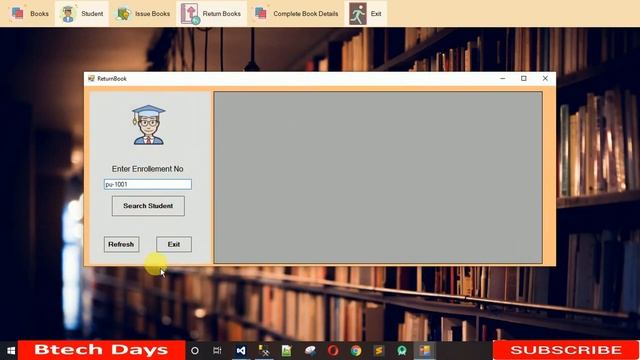
Task: Open the Student menu
Action: tap(82, 13)
